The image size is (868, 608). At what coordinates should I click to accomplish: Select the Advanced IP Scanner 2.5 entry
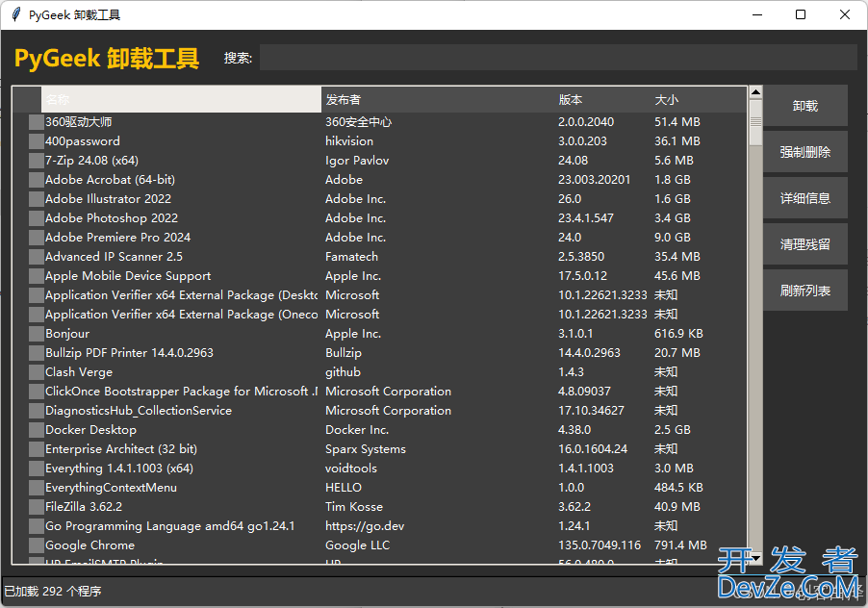(x=115, y=257)
